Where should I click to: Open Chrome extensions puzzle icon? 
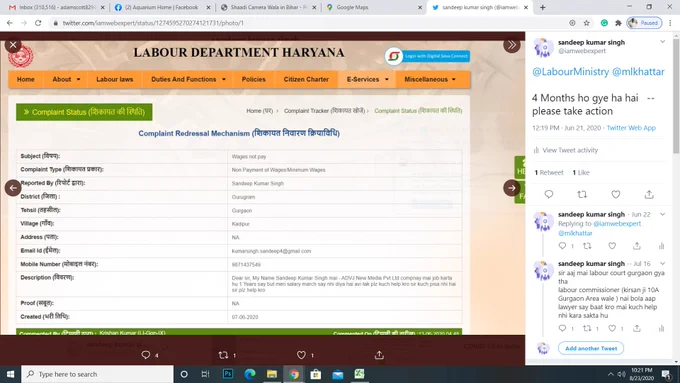(x=618, y=23)
